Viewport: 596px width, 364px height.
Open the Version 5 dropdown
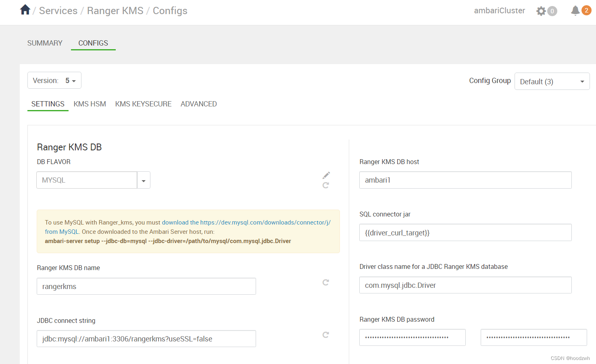point(54,80)
